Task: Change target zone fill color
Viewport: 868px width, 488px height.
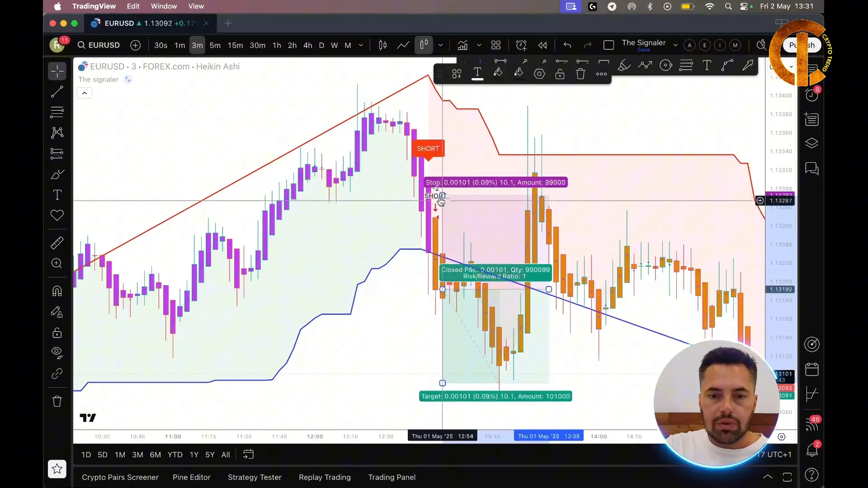Action: click(519, 74)
